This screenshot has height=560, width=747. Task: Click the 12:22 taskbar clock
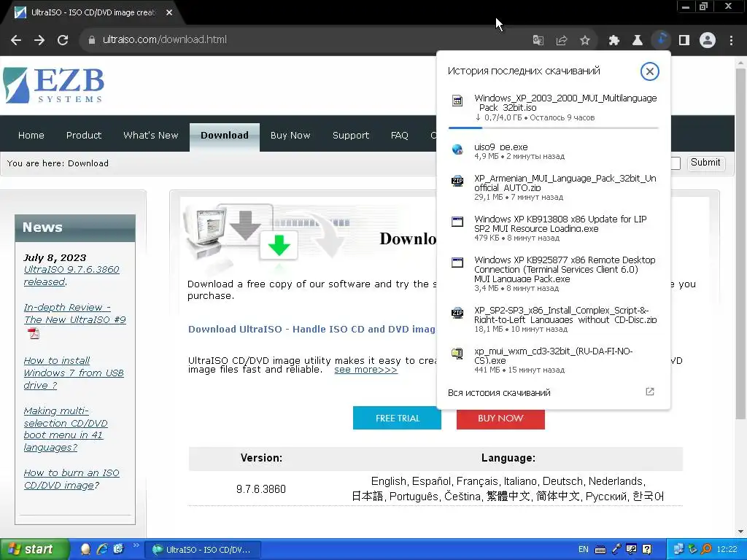point(727,549)
